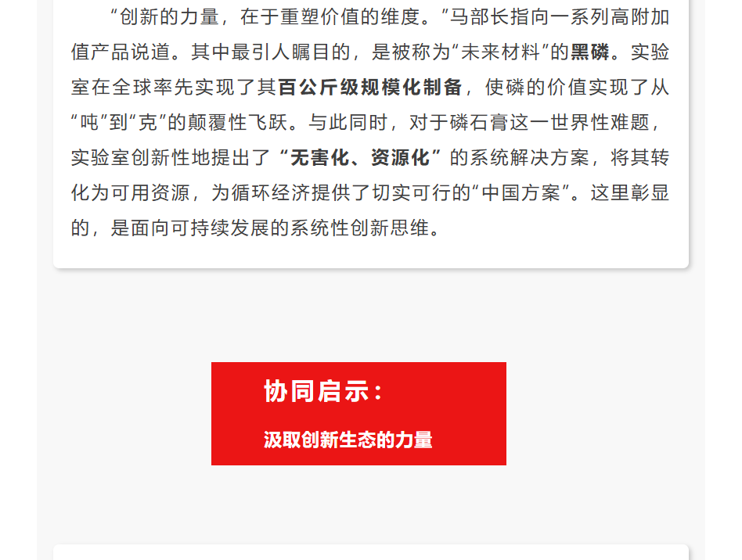
Task: Click the quoted phrase 中国方案
Action: (521, 193)
